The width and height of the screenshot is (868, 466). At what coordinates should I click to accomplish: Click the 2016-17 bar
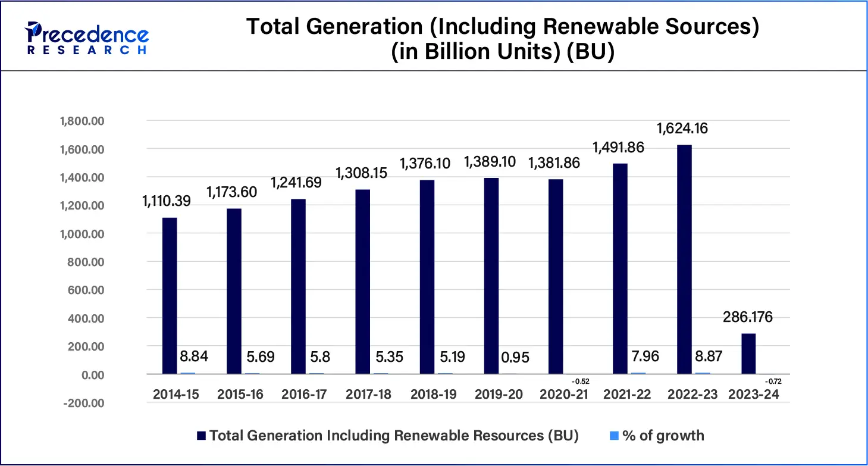[x=298, y=287]
